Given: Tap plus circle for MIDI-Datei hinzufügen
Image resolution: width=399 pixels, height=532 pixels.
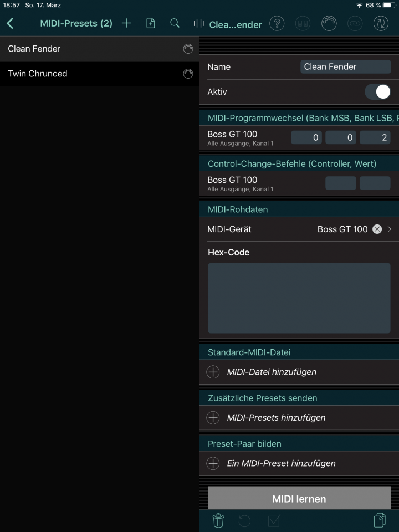Looking at the screenshot, I should pos(213,372).
